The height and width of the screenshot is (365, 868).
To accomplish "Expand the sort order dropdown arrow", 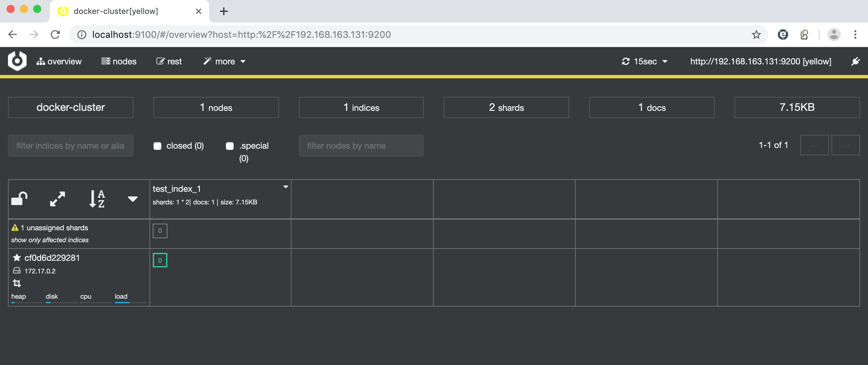I will point(133,199).
